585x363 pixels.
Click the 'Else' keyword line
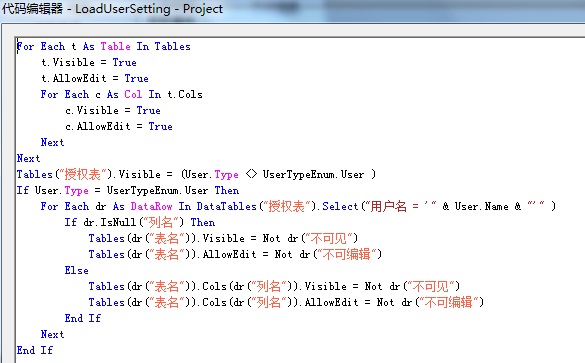pyautogui.click(x=76, y=270)
